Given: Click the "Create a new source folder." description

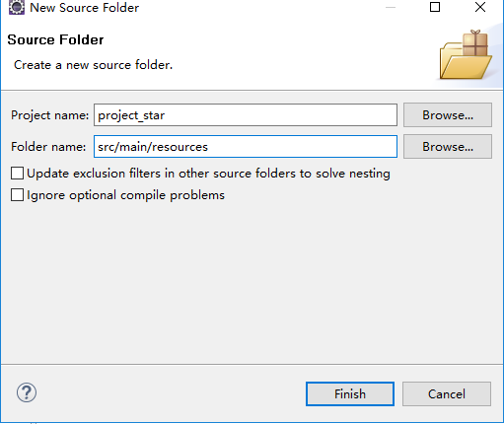Looking at the screenshot, I should (x=93, y=65).
